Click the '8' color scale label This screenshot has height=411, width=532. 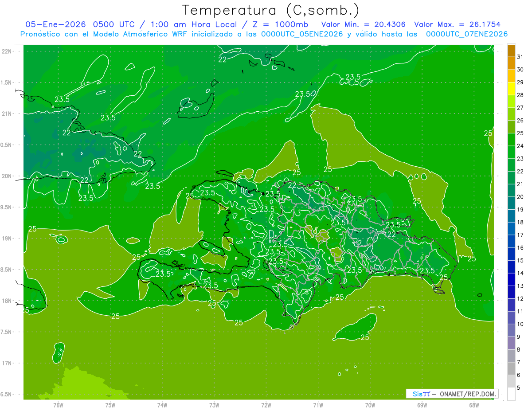pyautogui.click(x=519, y=349)
